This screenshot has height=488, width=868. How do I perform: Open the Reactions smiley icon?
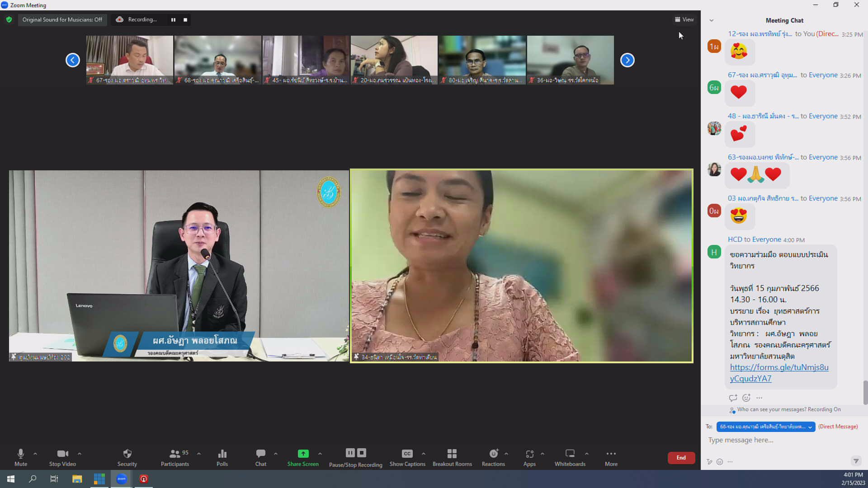click(x=493, y=454)
